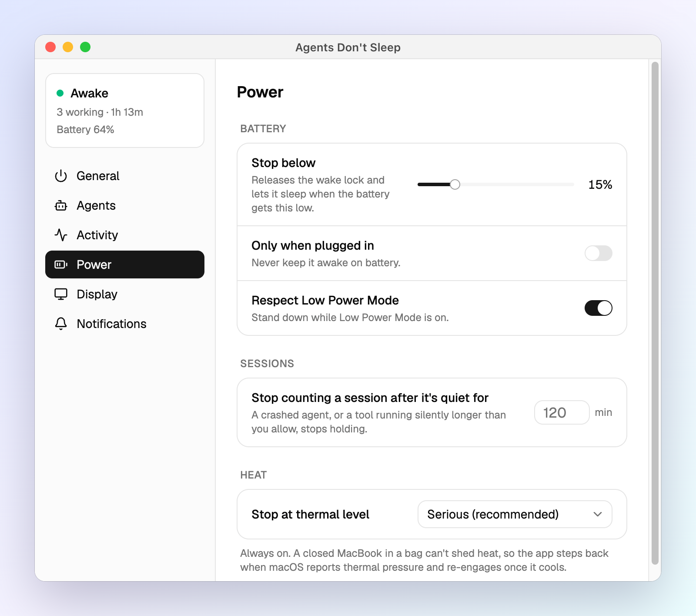Image resolution: width=696 pixels, height=616 pixels.
Task: Click the Battery 64% status text
Action: (x=86, y=130)
